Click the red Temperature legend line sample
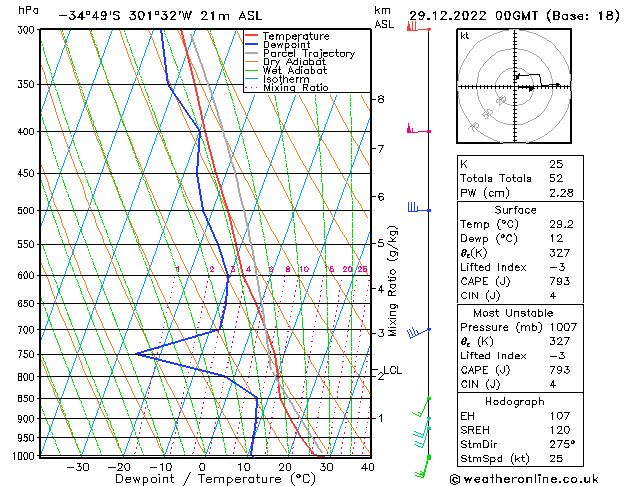 (251, 36)
